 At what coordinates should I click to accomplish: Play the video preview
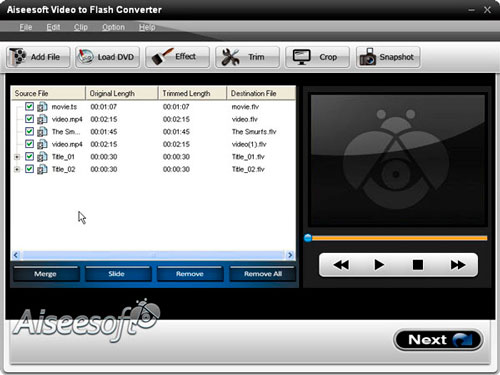click(379, 265)
